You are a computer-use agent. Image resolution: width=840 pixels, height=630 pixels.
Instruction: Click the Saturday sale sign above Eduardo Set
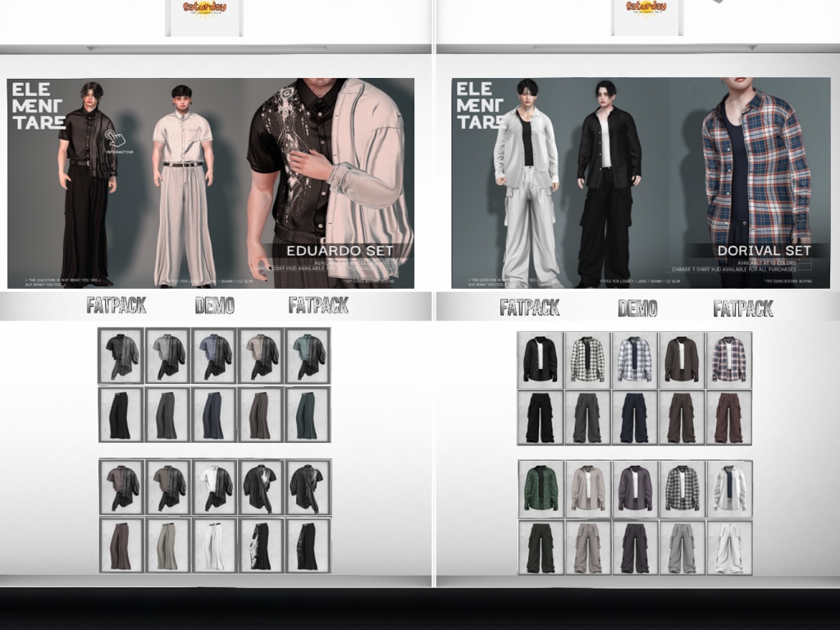click(204, 15)
